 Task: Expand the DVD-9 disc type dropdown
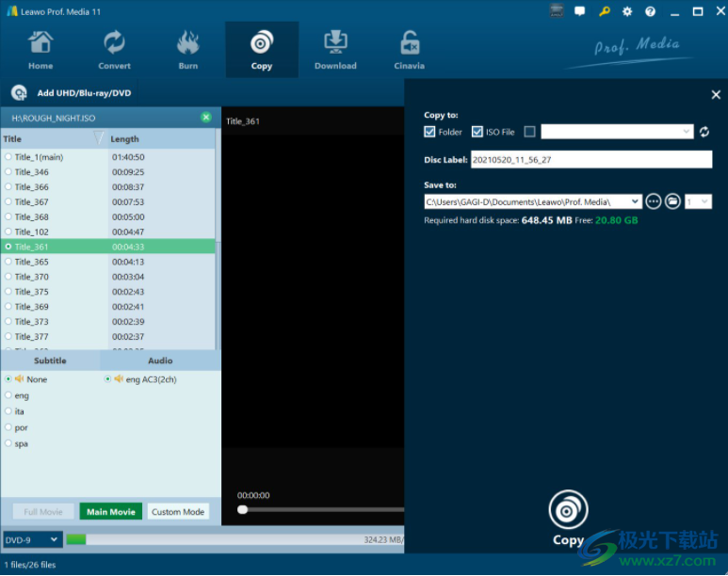(33, 540)
